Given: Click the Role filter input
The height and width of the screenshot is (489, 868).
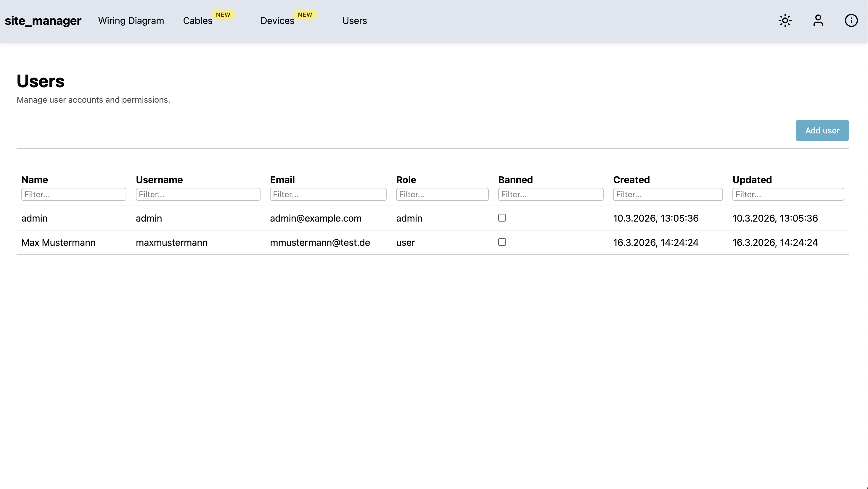Looking at the screenshot, I should click(x=442, y=194).
